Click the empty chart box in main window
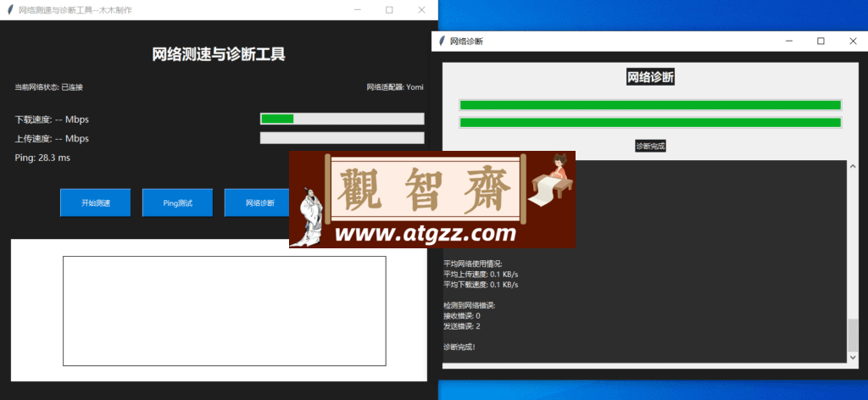868x400 pixels. pyautogui.click(x=224, y=311)
